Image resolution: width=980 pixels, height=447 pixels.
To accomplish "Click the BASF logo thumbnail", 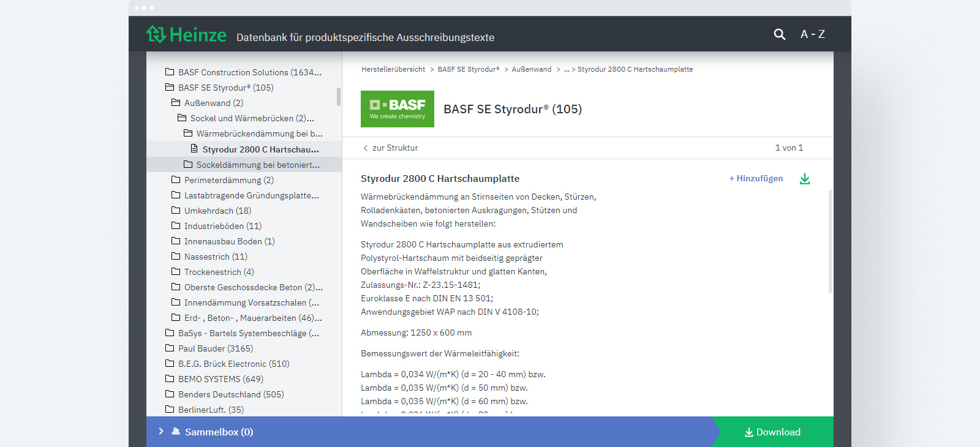I will (398, 109).
